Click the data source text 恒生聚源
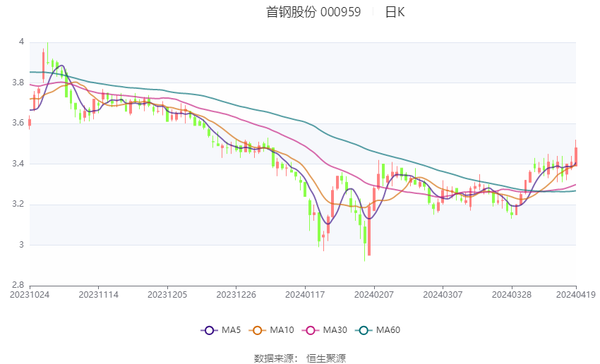This screenshot has height=364, width=600. (x=326, y=358)
